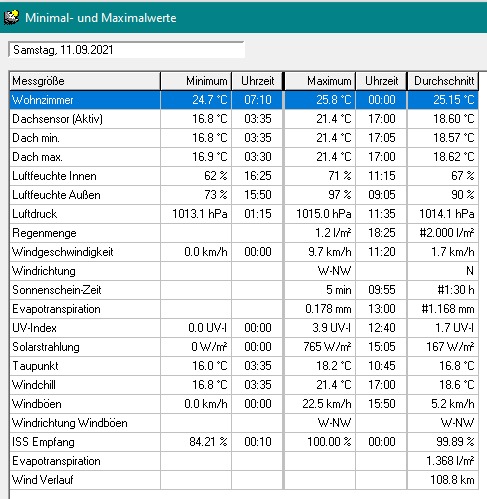The width and height of the screenshot is (487, 499).
Task: Click the date field Samstag, 11.09.2021
Action: pyautogui.click(x=126, y=50)
